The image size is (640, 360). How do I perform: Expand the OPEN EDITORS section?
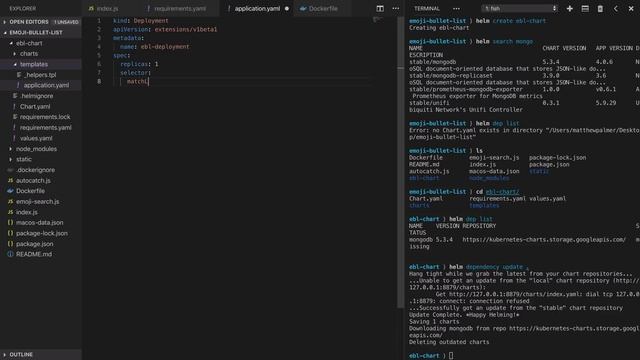coord(41,22)
